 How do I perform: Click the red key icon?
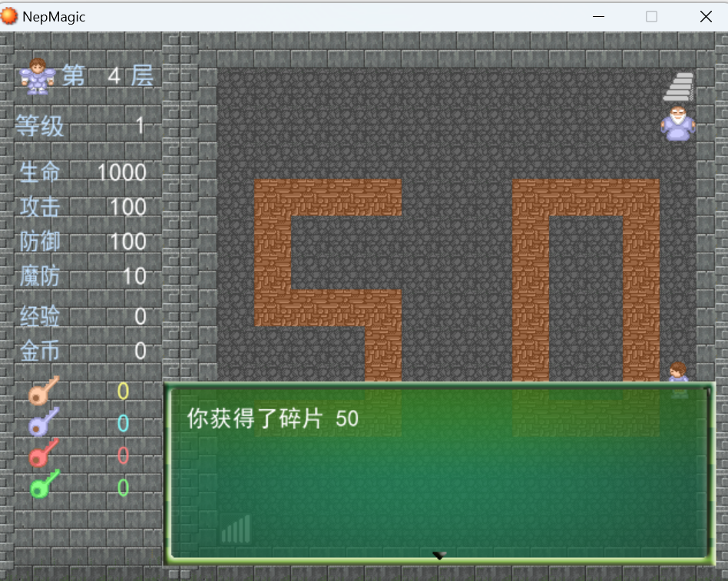(x=43, y=453)
